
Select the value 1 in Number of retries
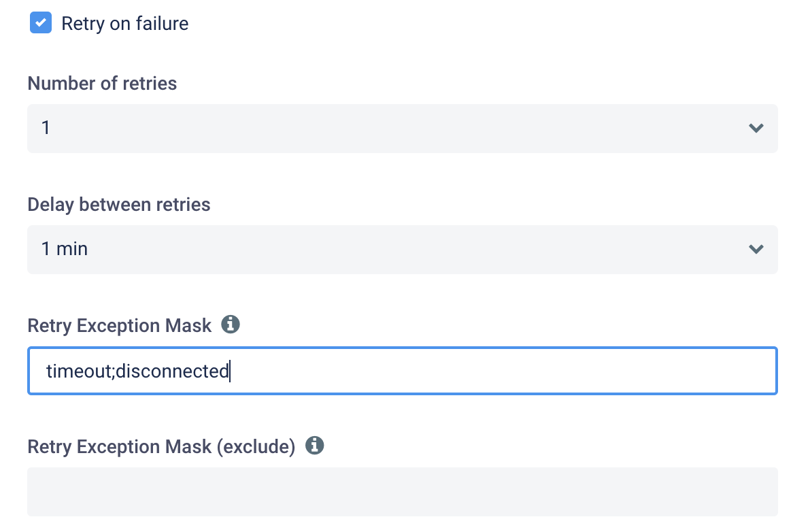(46, 127)
